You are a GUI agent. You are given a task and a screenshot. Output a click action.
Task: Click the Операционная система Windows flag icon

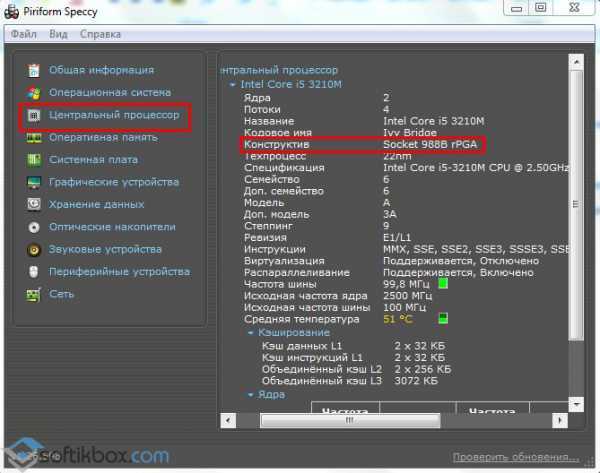coord(34,93)
